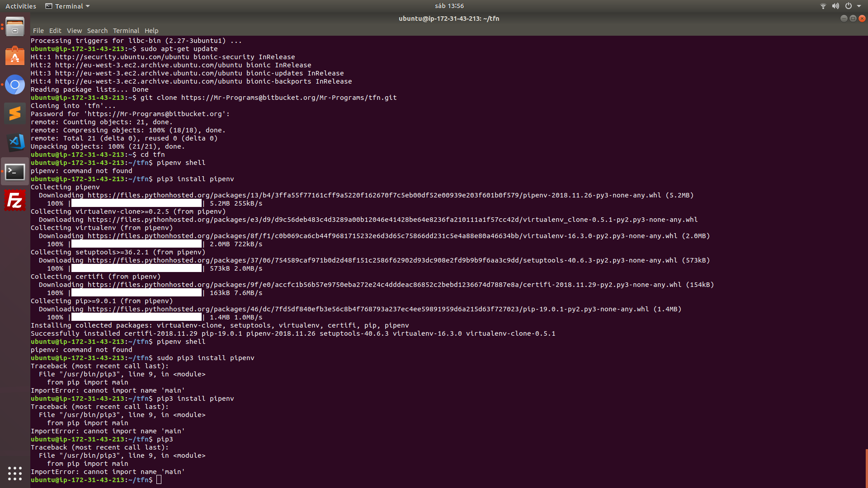This screenshot has width=868, height=488.
Task: Click the Terminal icon in the dock
Action: click(15, 172)
